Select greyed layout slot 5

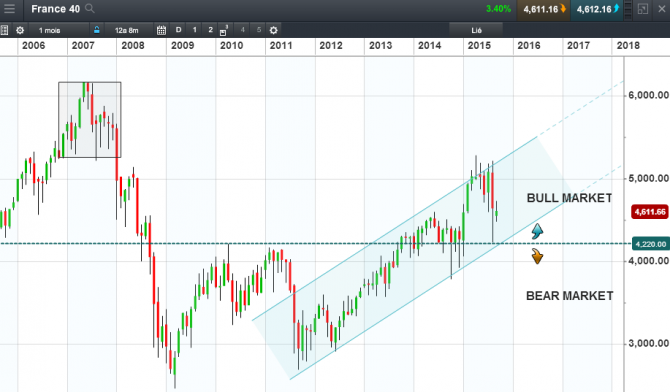259,30
